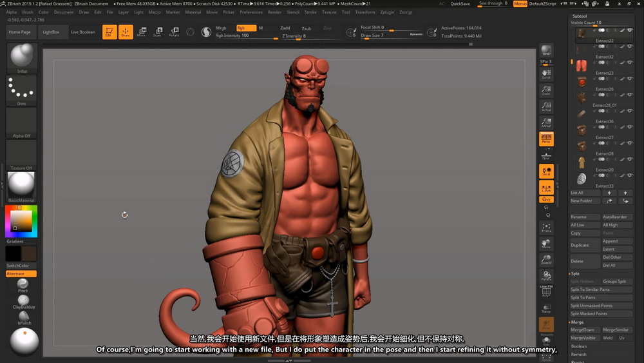The width and height of the screenshot is (644, 363).
Task: Click Split To Parts button
Action: (601, 298)
